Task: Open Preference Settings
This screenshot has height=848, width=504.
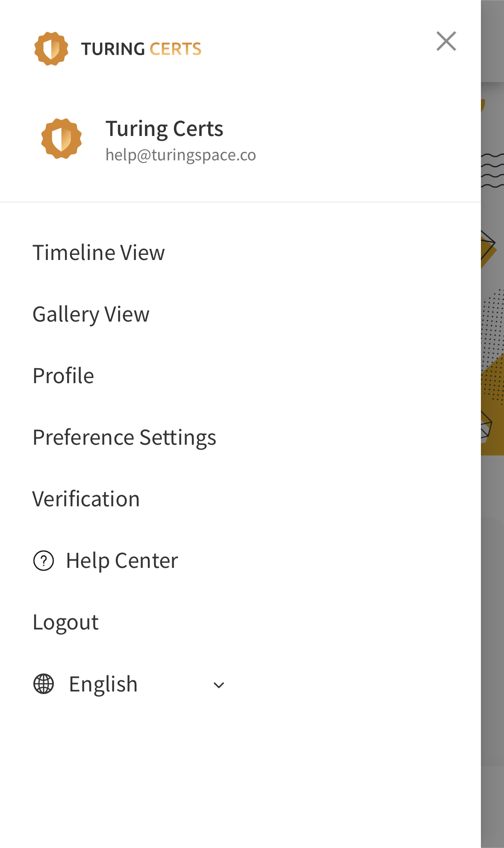Action: click(x=124, y=437)
